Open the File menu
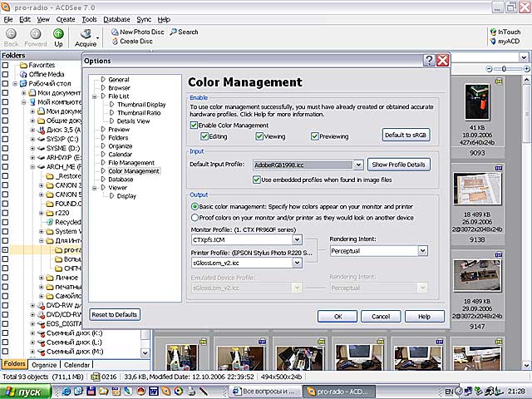 8,19
